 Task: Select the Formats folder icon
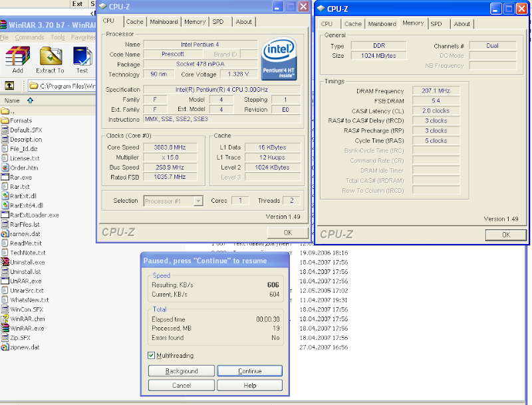point(5,120)
